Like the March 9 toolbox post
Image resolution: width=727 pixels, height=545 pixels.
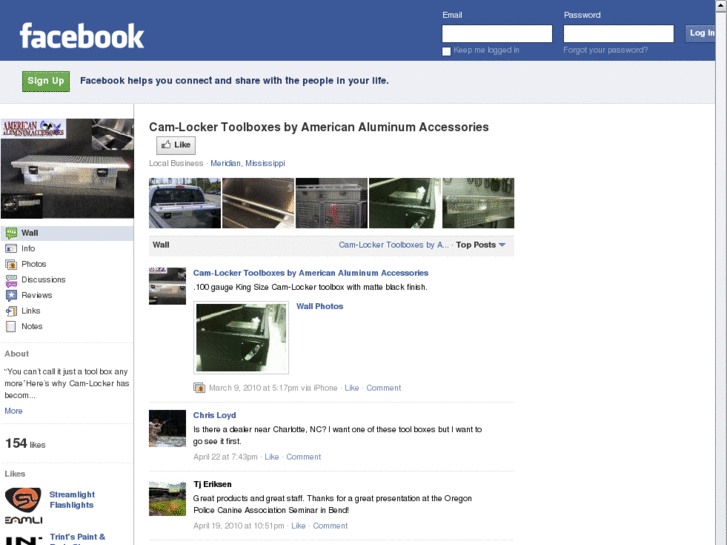tap(351, 388)
